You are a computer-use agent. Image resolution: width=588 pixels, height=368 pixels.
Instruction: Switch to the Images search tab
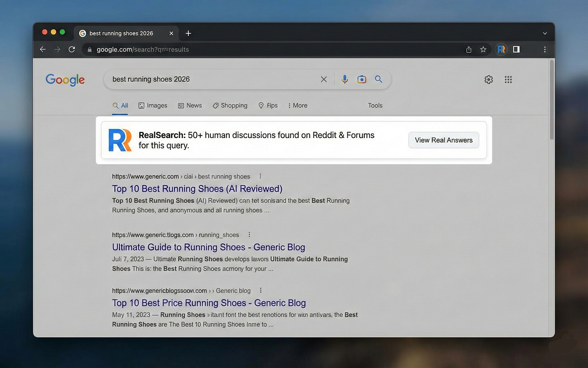click(153, 105)
